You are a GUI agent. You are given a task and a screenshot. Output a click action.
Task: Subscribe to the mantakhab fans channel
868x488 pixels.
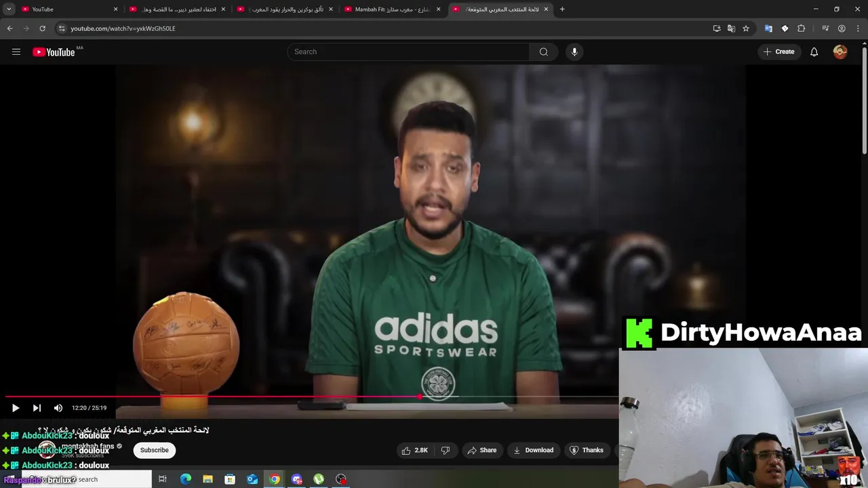coord(155,450)
